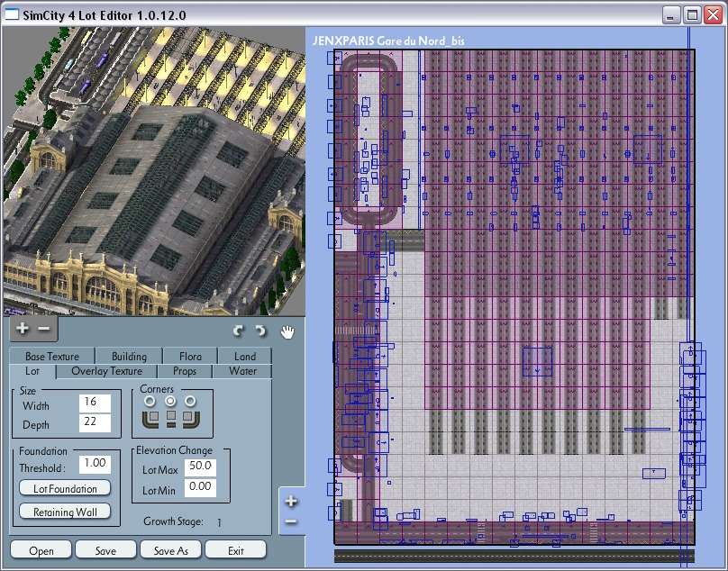Click the 'Threshold:' label
Viewport: 728px width, 571px height.
(x=41, y=468)
